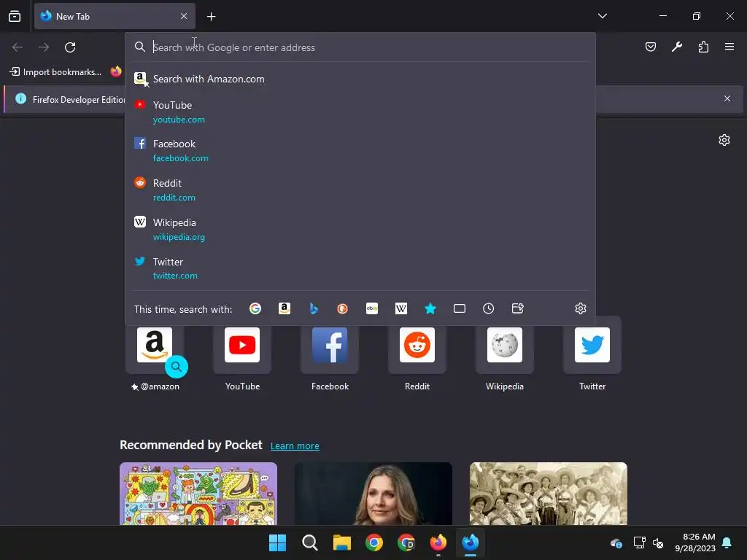Select the Reddit reddit.com suggestion

360,190
